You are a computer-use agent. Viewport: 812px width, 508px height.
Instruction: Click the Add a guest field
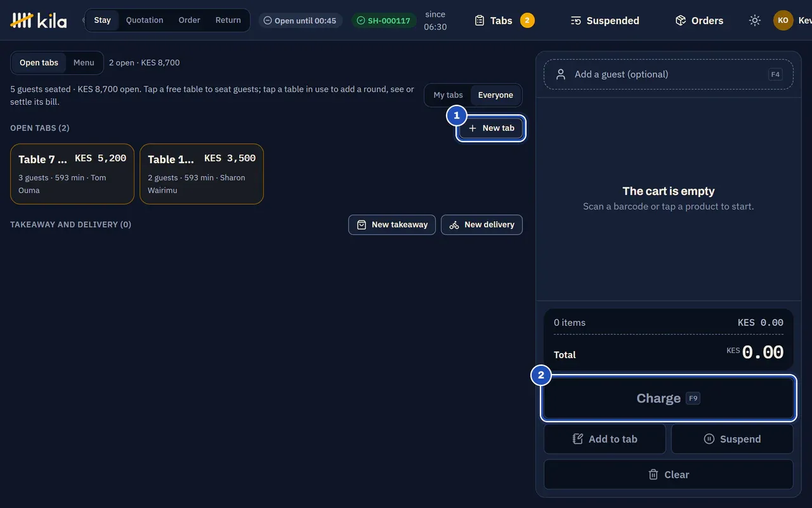click(669, 74)
